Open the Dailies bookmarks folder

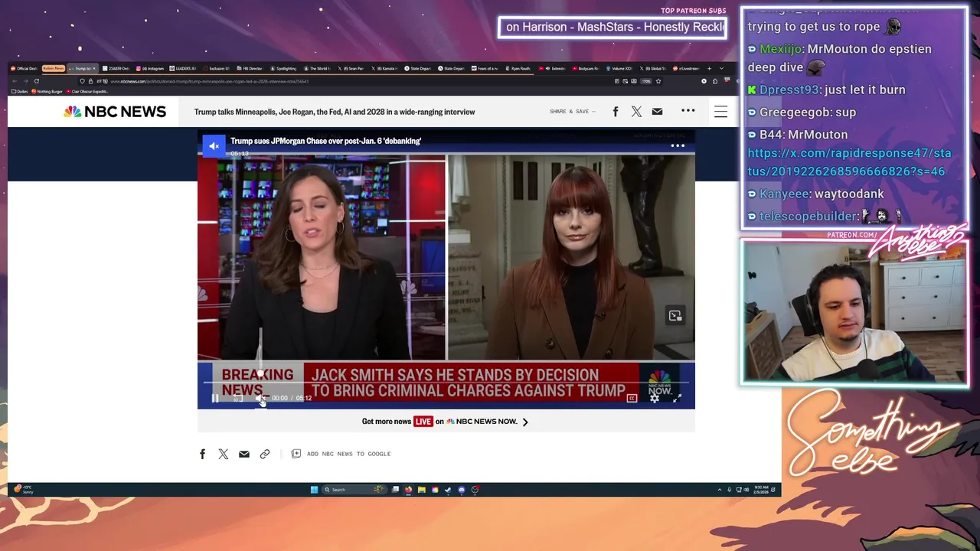(20, 91)
